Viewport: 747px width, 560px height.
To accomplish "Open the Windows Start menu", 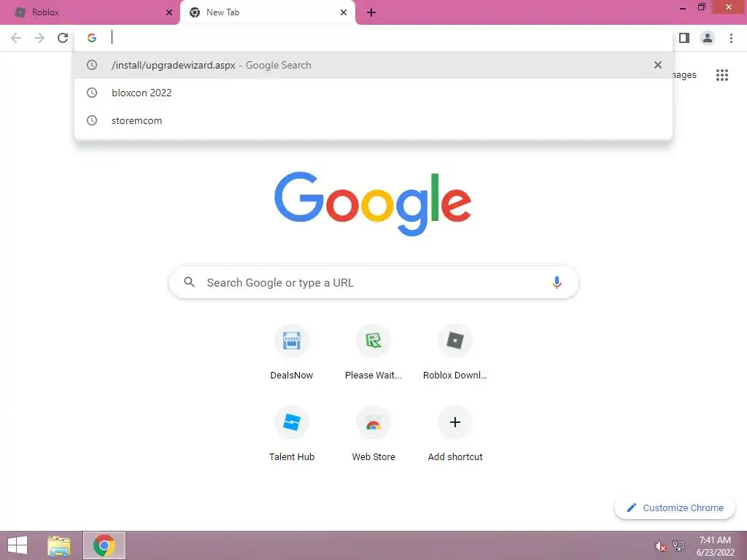I will (18, 545).
